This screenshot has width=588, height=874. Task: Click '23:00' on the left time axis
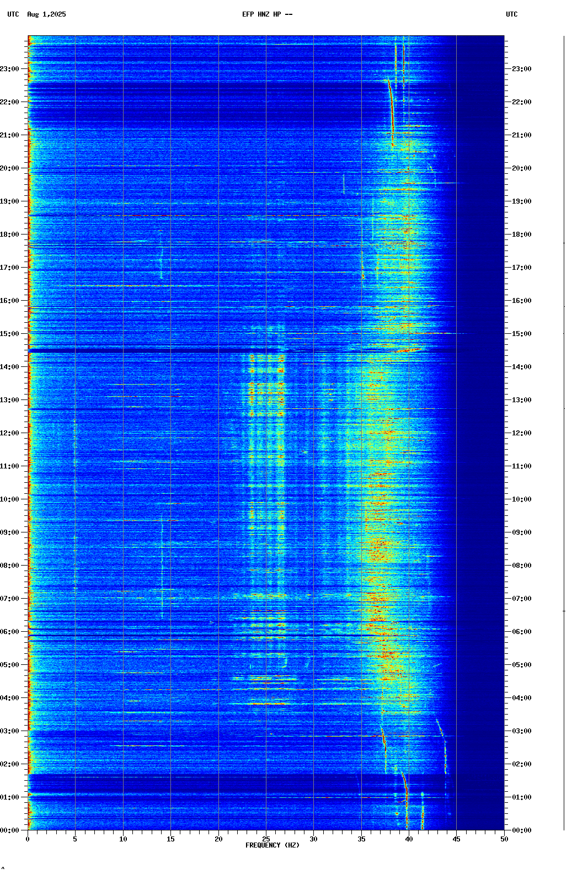(x=9, y=69)
